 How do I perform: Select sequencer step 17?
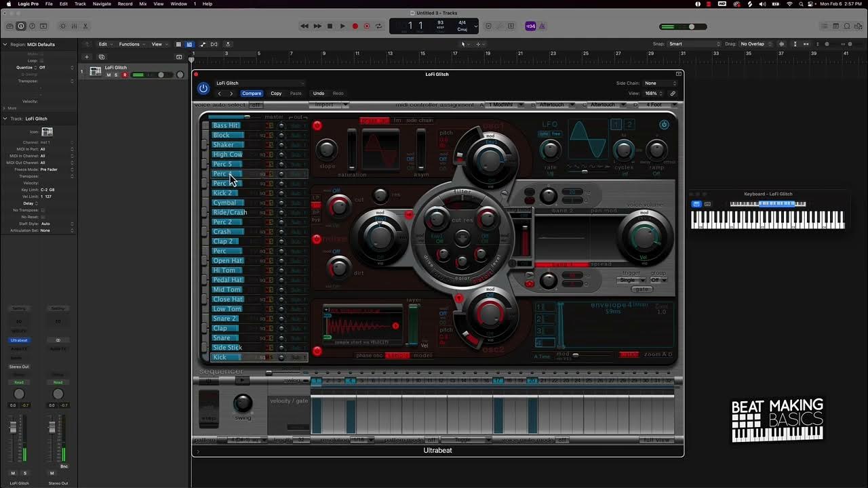tap(498, 381)
